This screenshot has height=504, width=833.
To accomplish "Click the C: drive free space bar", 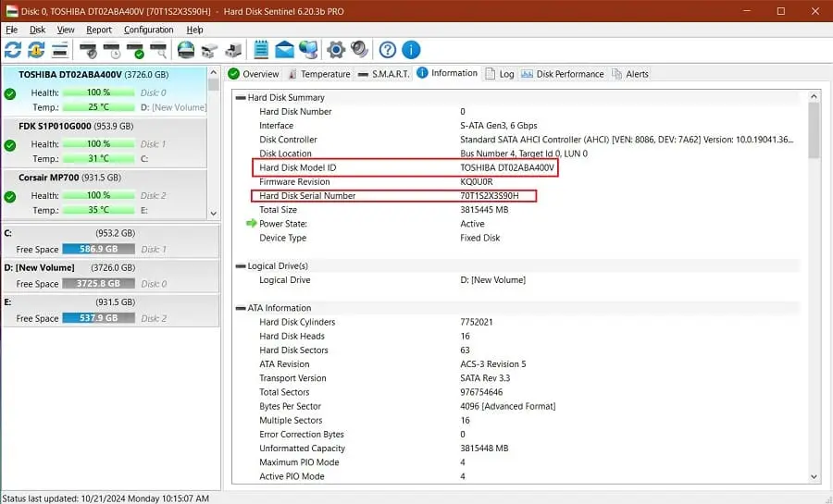I will (98, 249).
